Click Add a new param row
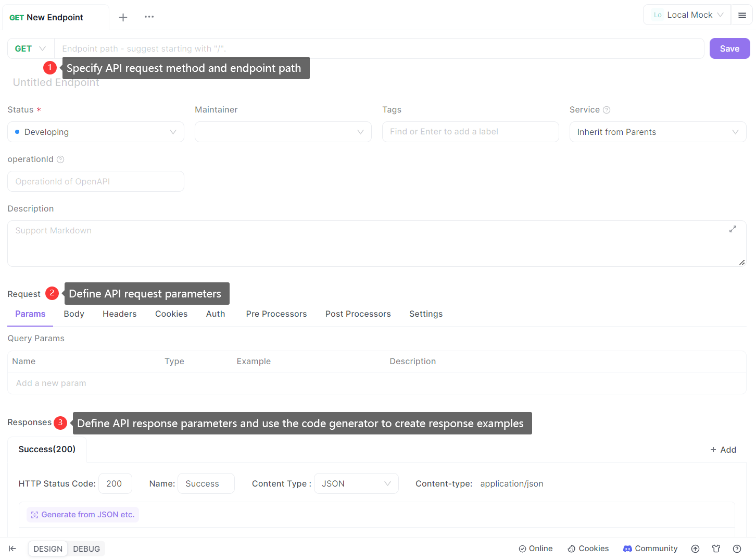756x560 pixels. (x=377, y=383)
